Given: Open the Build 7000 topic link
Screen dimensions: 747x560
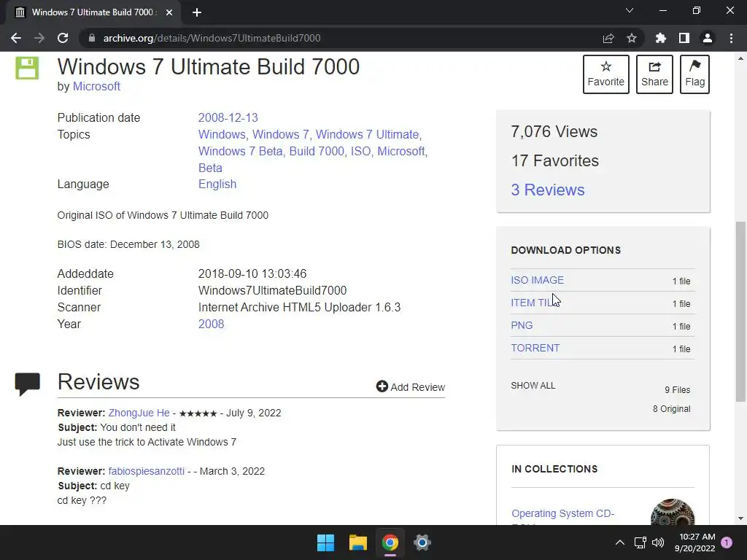Looking at the screenshot, I should coord(317,151).
